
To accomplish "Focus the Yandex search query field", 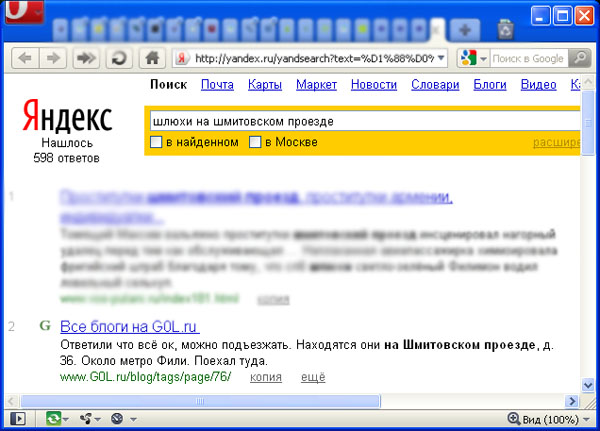I will pyautogui.click(x=365, y=121).
